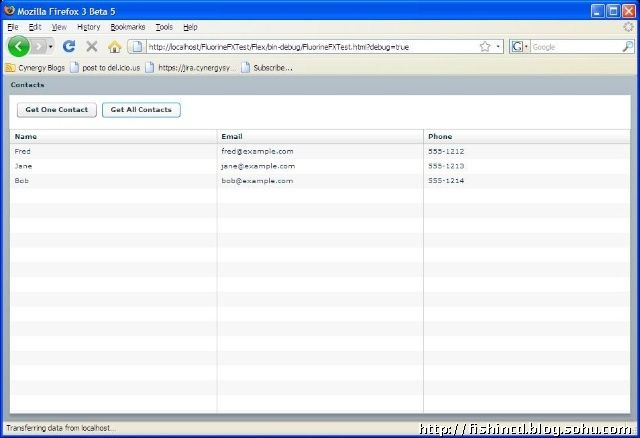Click the 555-1214 phone cell

point(527,181)
